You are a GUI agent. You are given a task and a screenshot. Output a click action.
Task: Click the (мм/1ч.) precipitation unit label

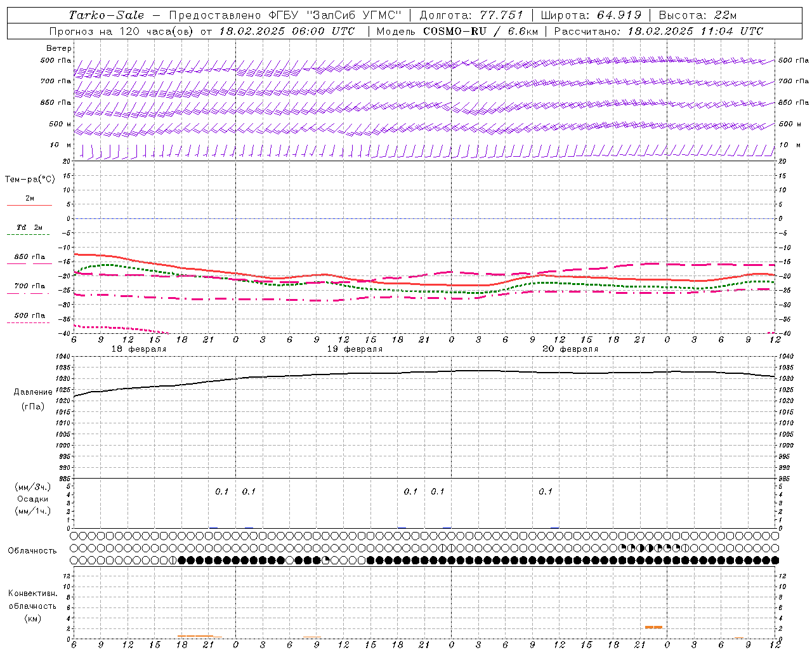pyautogui.click(x=33, y=510)
